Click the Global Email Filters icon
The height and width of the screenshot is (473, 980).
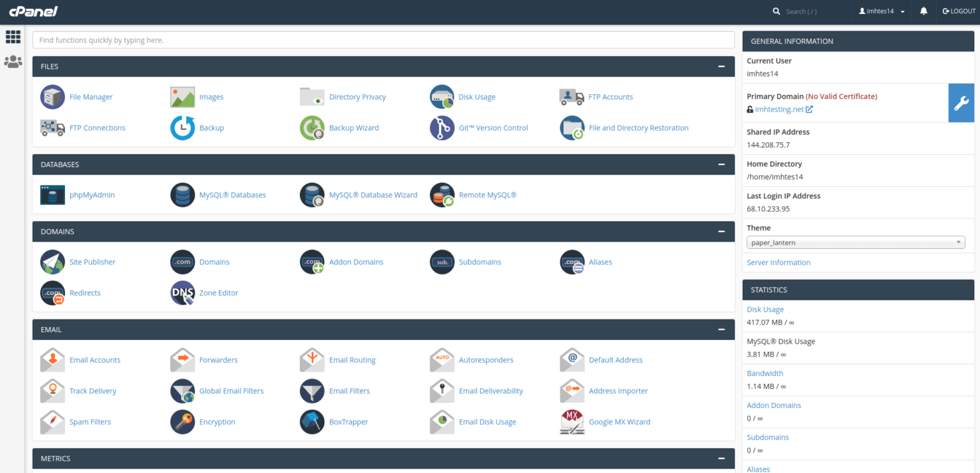[x=182, y=391]
